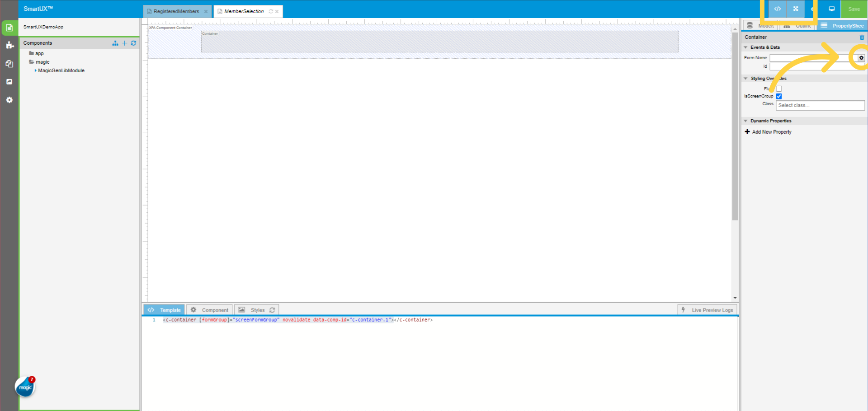This screenshot has width=868, height=411.
Task: Refresh the Components list
Action: [133, 43]
